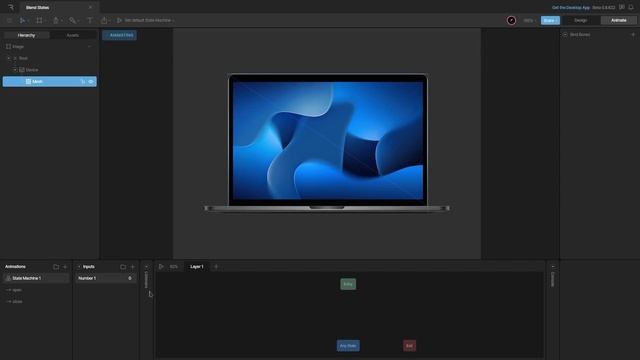This screenshot has width=640, height=360.
Task: Open the Pen tool in the toolbar
Action: 56,20
